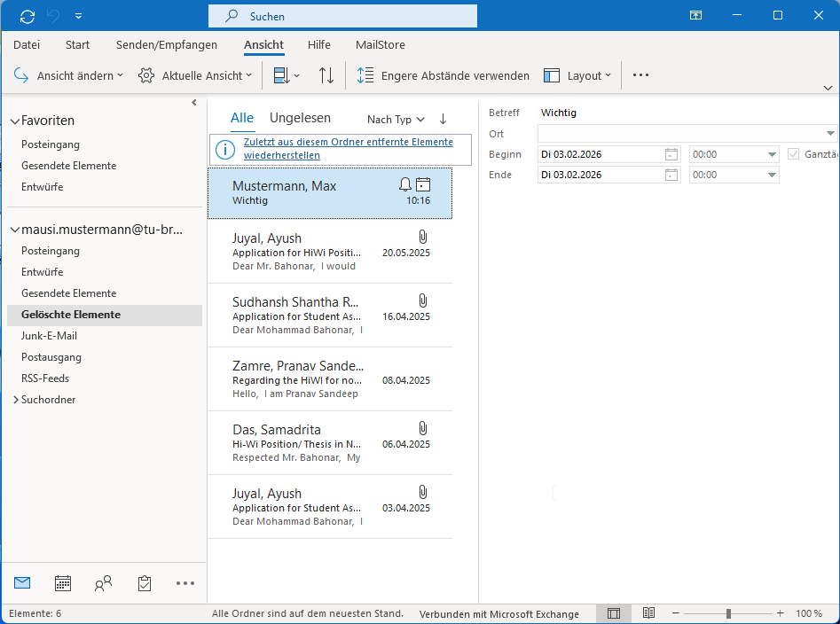Switch to reading view in status bar

[648, 613]
